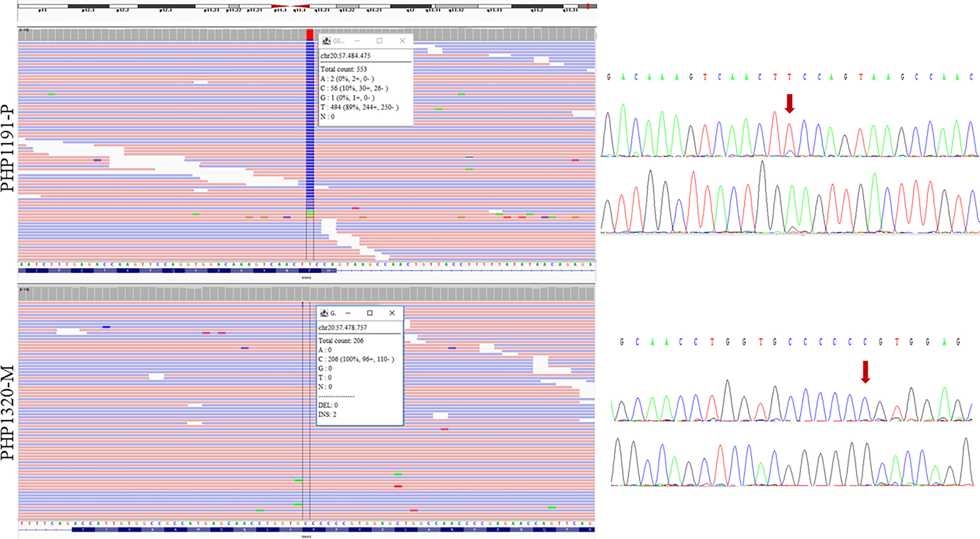The image size is (980, 539).
Task: Click the purple insertion marker in PHP1320-M reads
Action: click(303, 304)
